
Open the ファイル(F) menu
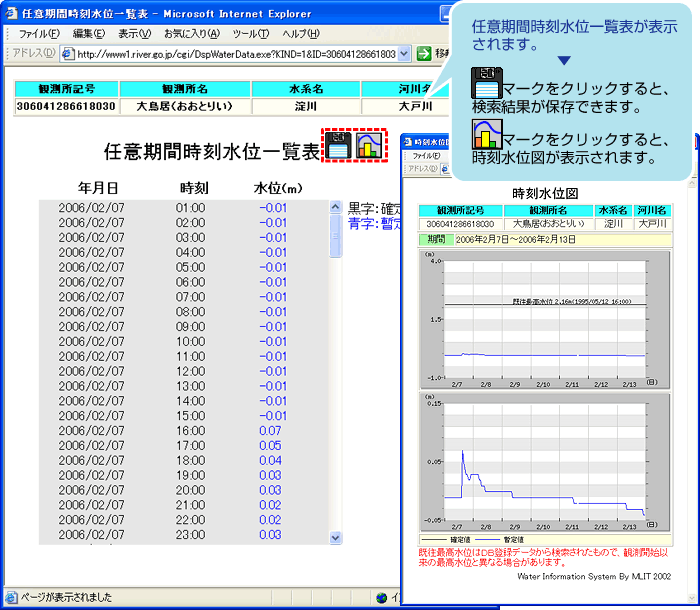click(x=39, y=34)
